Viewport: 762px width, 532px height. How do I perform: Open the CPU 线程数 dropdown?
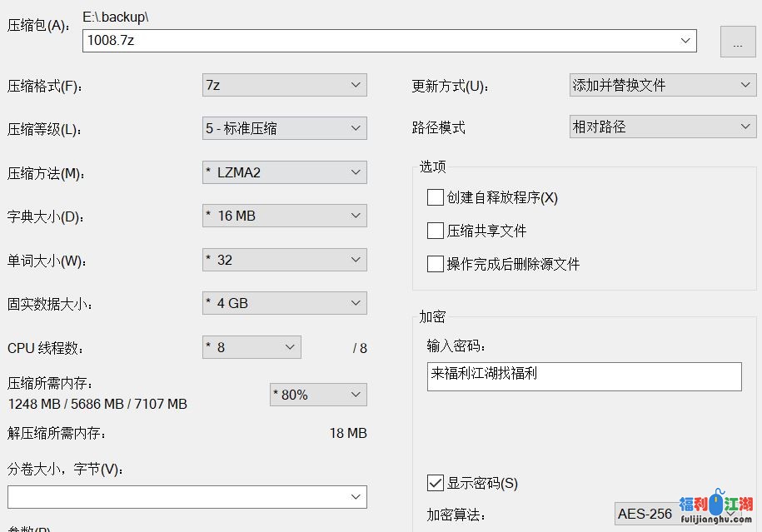pos(252,347)
